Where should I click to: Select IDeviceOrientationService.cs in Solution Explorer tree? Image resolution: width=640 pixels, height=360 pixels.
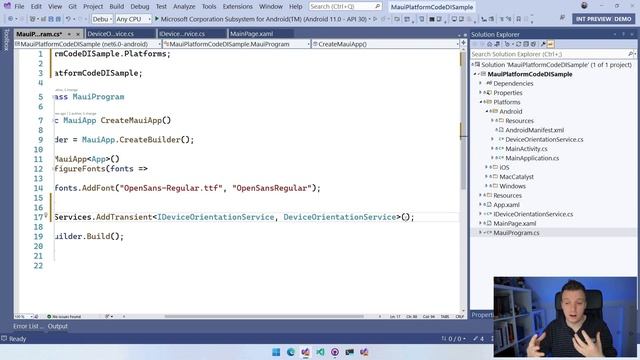(x=533, y=214)
